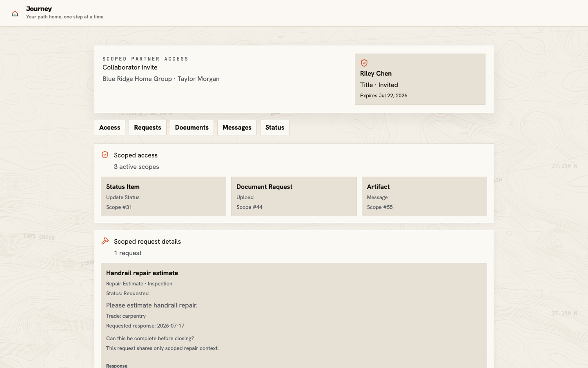Image resolution: width=588 pixels, height=368 pixels.
Task: Click the 'Title · Invited' text
Action: [379, 85]
